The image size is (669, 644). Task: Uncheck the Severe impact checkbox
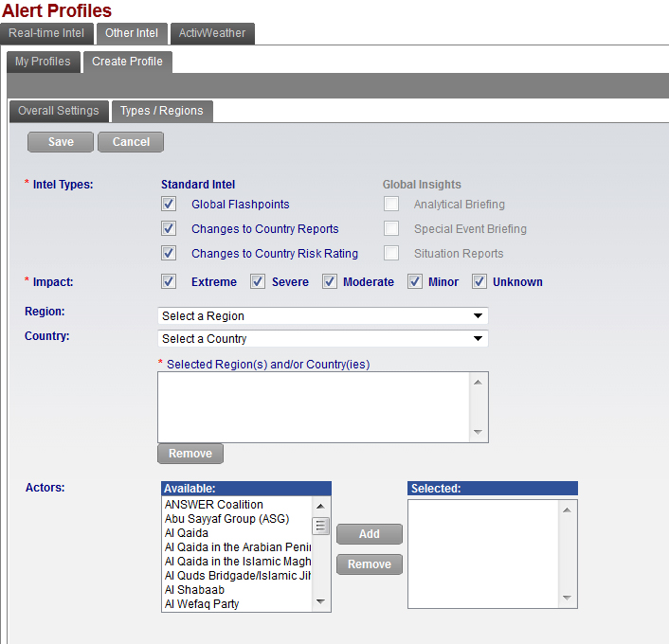point(257,281)
